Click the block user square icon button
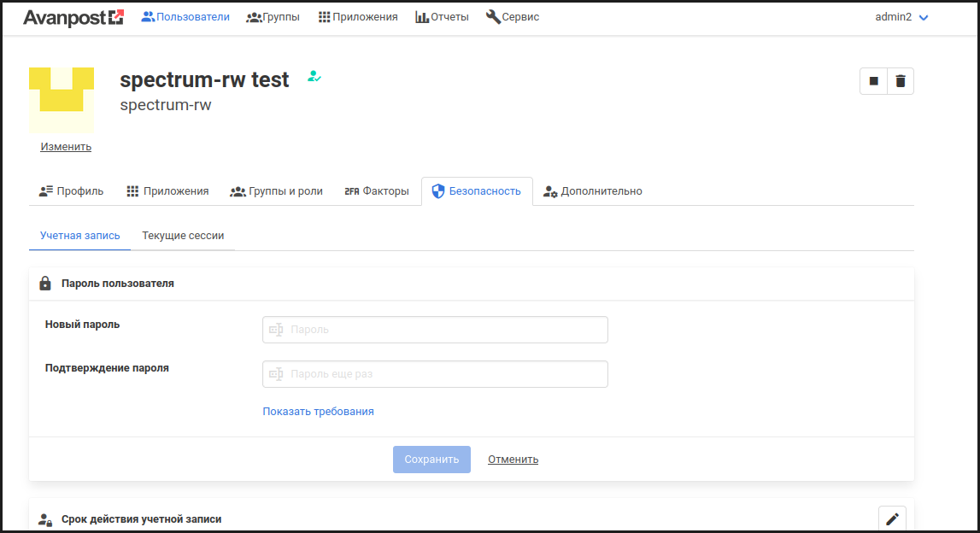This screenshot has height=533, width=980. (x=874, y=81)
